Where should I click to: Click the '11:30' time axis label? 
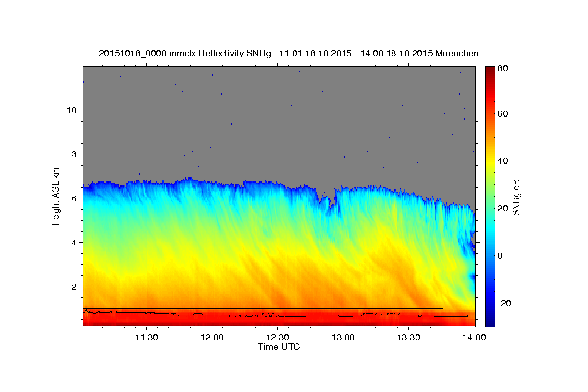[x=147, y=337]
